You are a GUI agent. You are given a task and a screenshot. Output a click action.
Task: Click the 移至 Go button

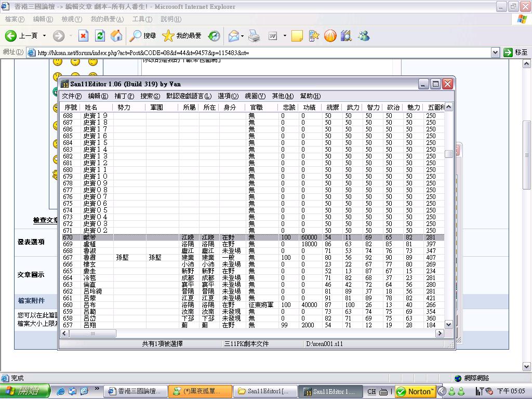point(515,52)
